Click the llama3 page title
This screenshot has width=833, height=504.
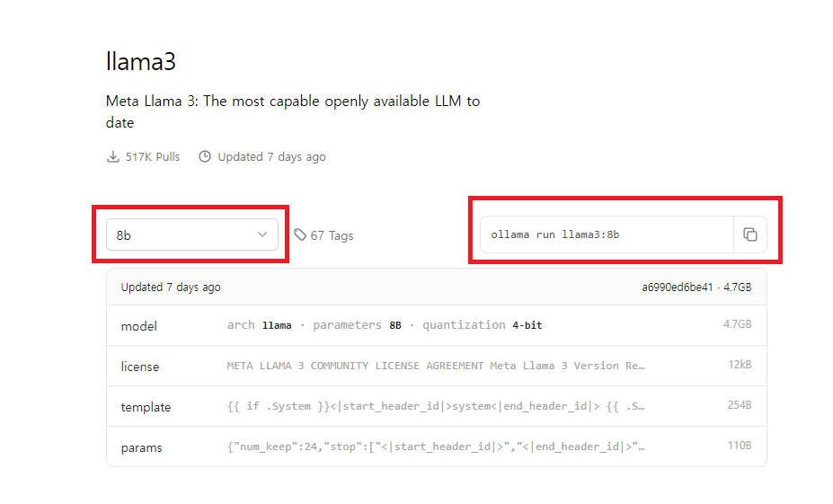click(141, 61)
